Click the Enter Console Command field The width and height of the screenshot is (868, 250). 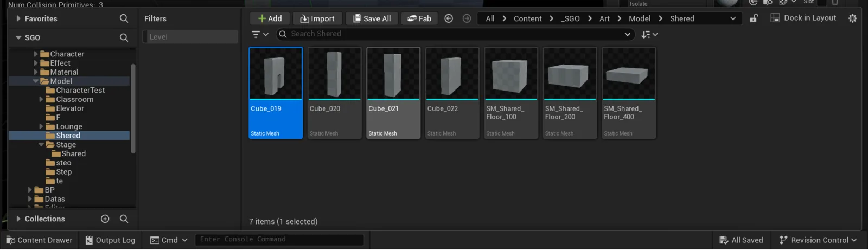pos(279,239)
